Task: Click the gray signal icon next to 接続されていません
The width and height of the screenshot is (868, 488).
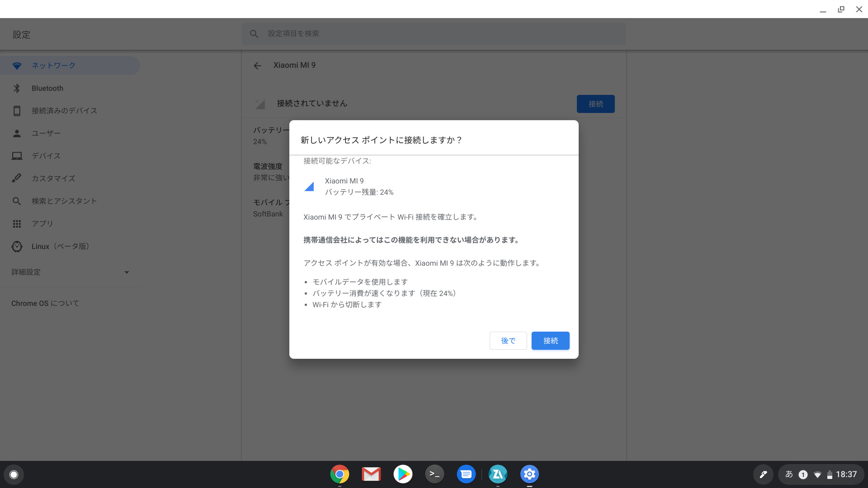Action: 260,104
